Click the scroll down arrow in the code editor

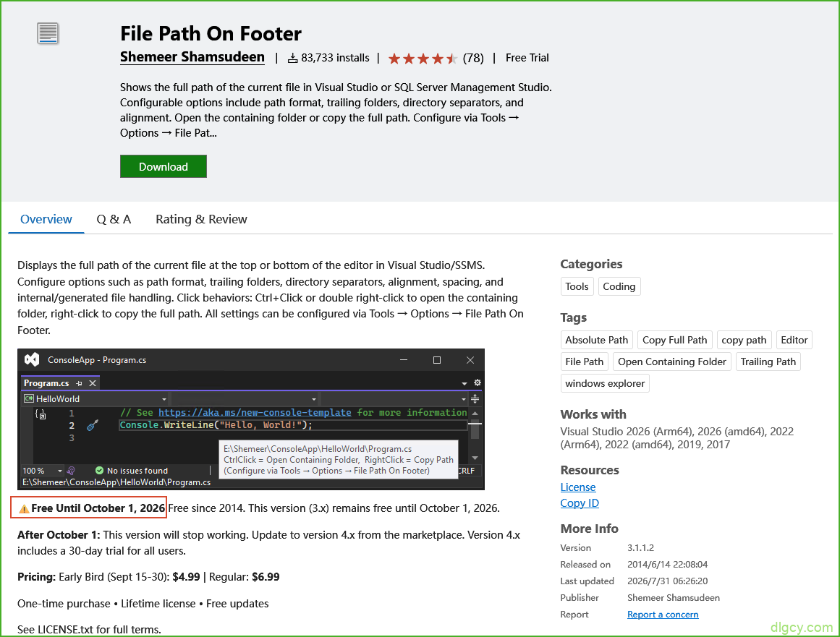475,458
